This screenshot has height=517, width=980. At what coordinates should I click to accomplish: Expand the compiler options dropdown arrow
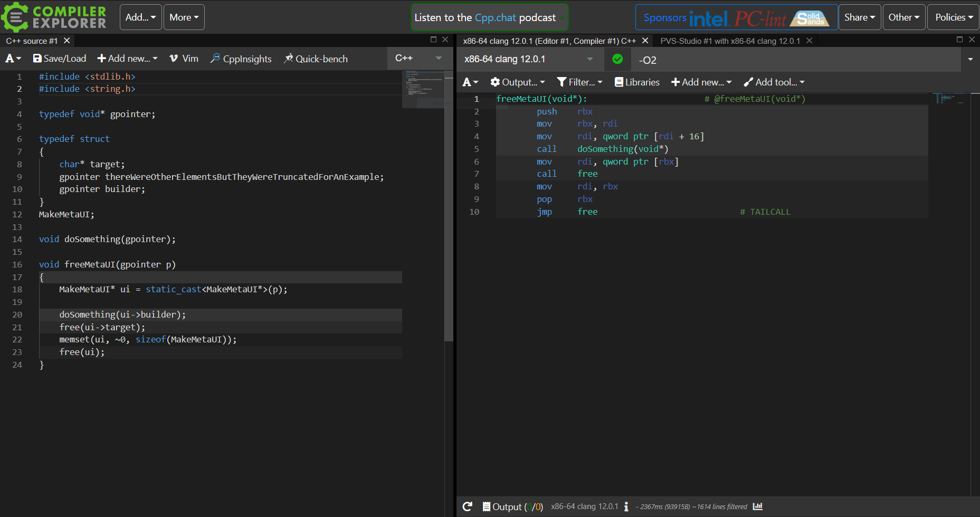point(971,59)
